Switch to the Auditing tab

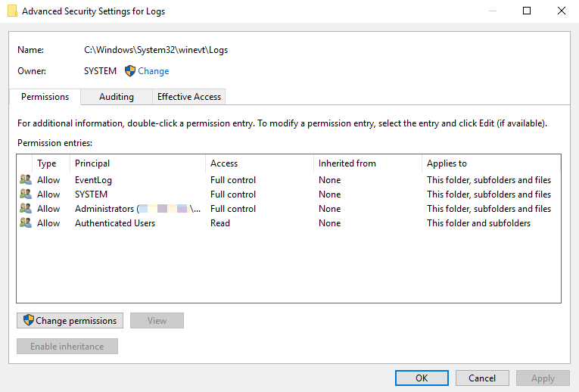[116, 97]
